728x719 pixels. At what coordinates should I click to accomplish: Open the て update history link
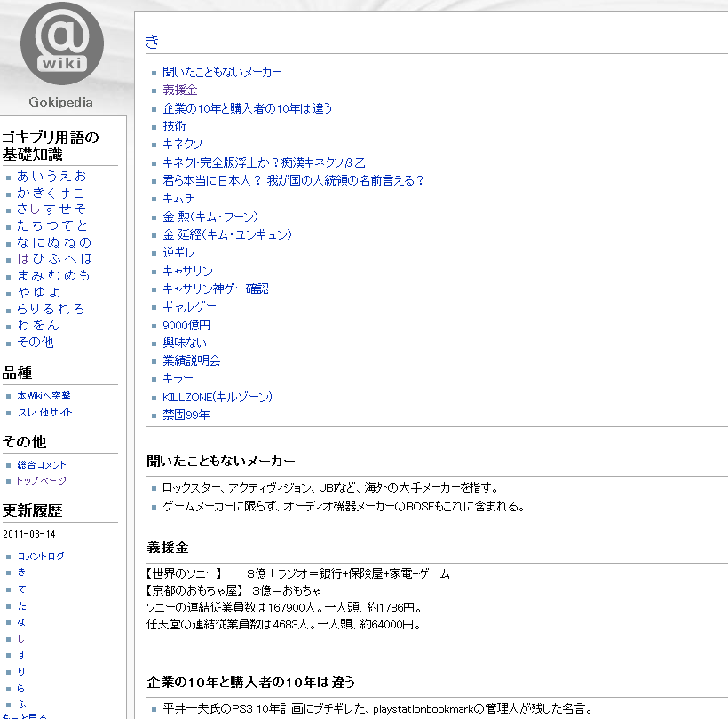pyautogui.click(x=21, y=589)
